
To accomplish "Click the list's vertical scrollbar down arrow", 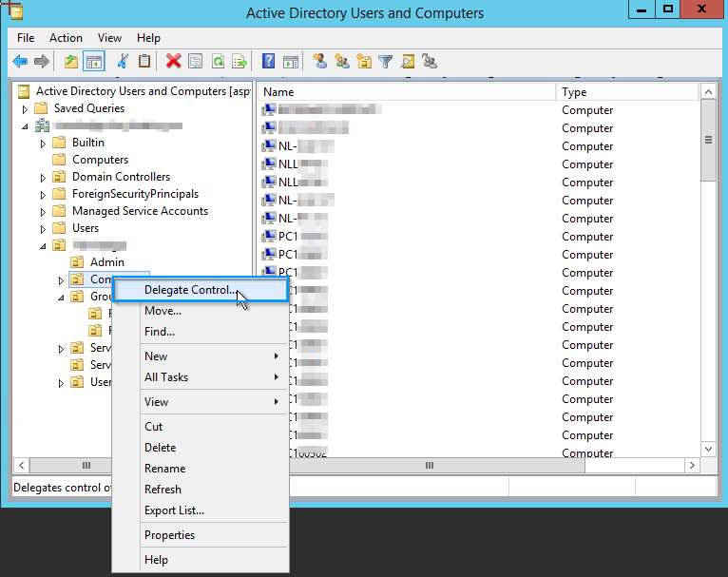I will click(708, 448).
